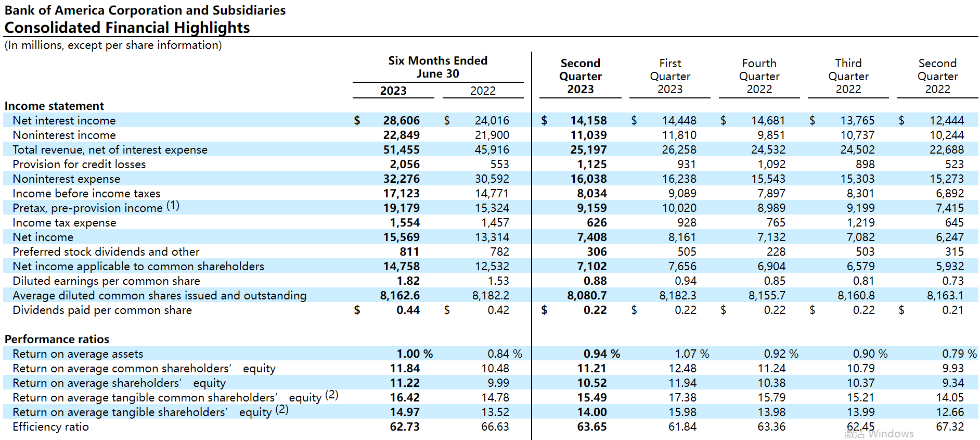
Task: Select the 51,455 total revenue value
Action: [401, 149]
